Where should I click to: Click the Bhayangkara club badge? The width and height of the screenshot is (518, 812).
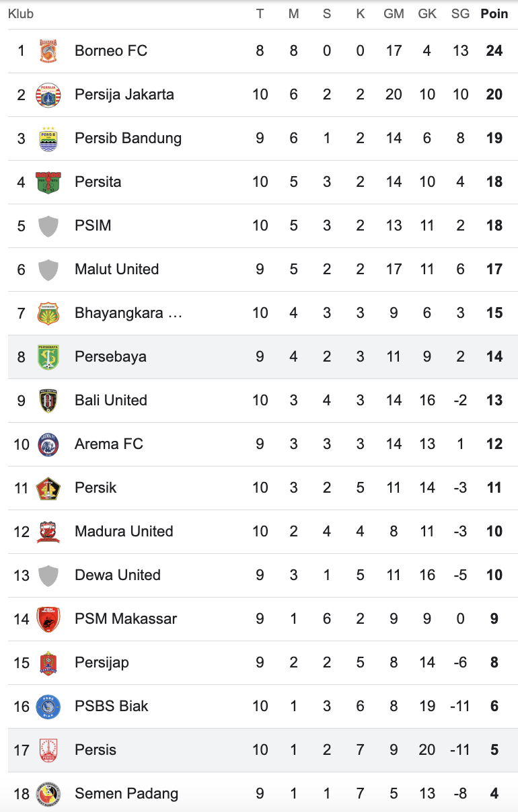coord(48,313)
